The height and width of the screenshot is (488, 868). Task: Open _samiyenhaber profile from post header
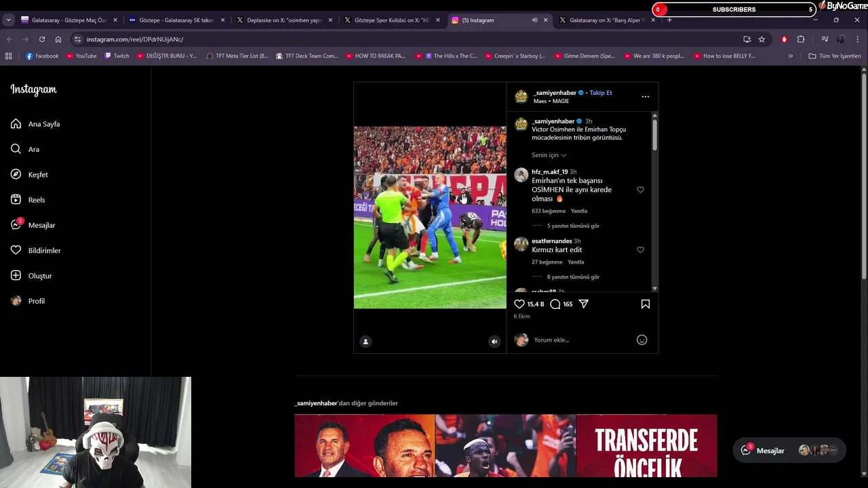coord(555,93)
